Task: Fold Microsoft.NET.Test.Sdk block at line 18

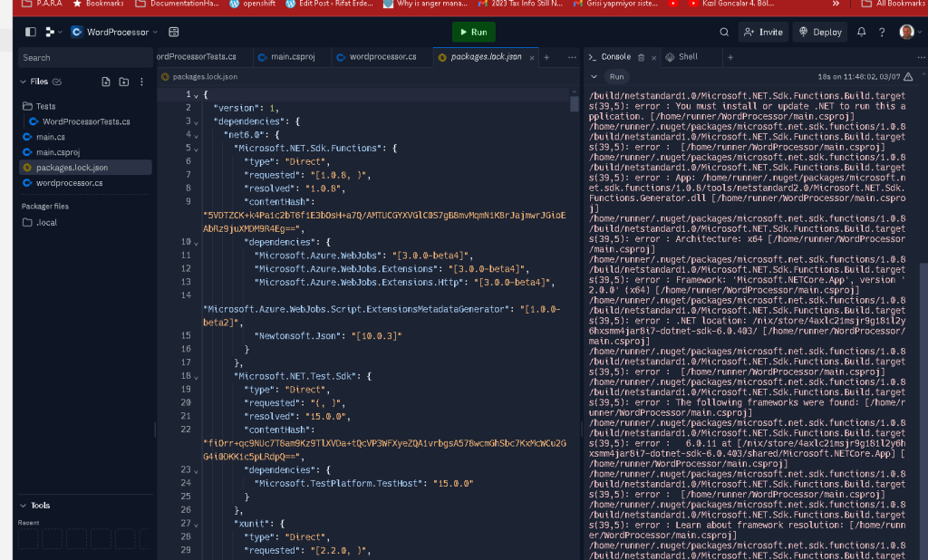Action: (x=196, y=377)
